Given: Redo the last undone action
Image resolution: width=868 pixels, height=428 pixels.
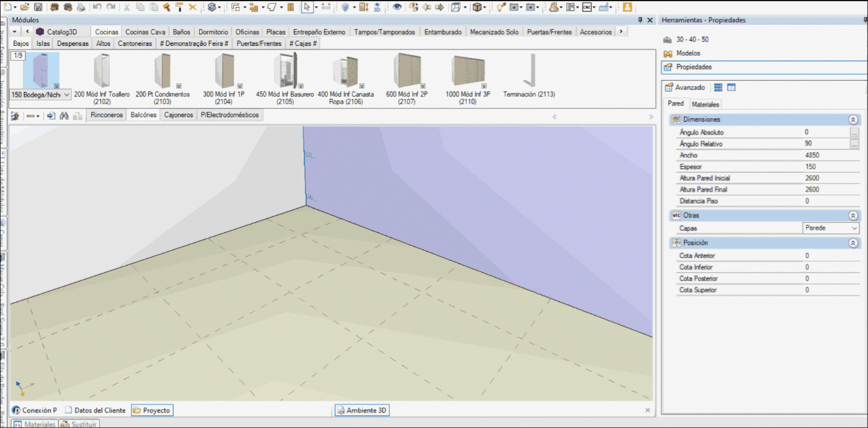Looking at the screenshot, I should point(110,7).
